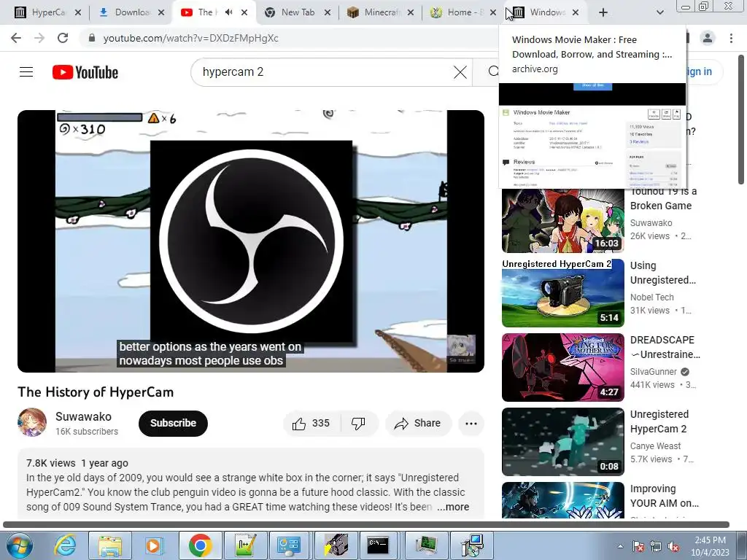Open Using Unregistered HyperCam thumbnail
The height and width of the screenshot is (560, 747).
point(562,293)
